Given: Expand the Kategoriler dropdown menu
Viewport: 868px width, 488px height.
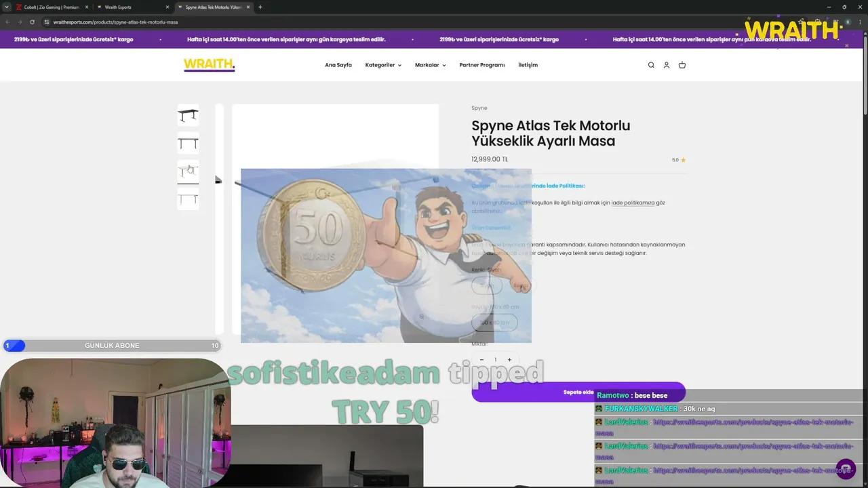Looking at the screenshot, I should click(x=383, y=65).
